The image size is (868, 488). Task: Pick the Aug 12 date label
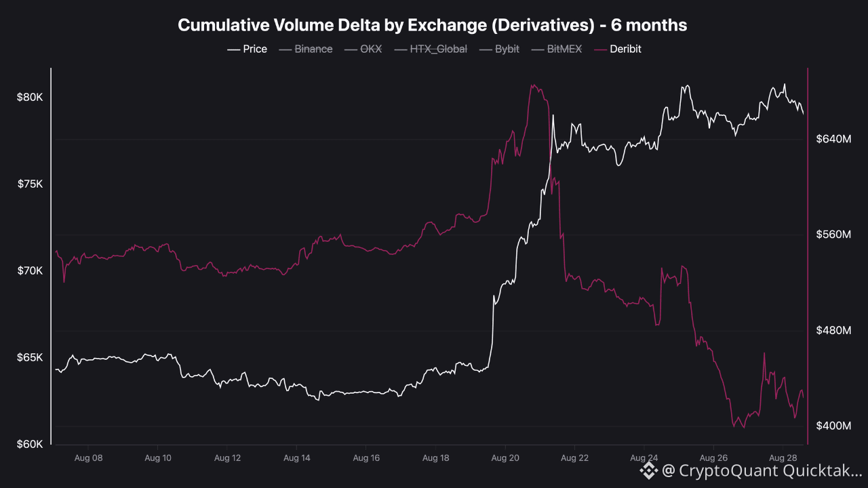tap(228, 458)
